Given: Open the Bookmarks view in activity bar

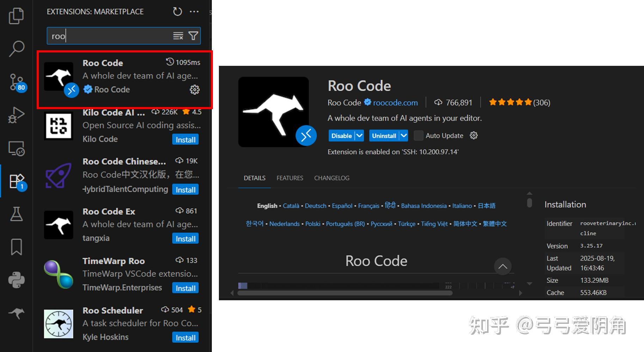Looking at the screenshot, I should [x=16, y=247].
